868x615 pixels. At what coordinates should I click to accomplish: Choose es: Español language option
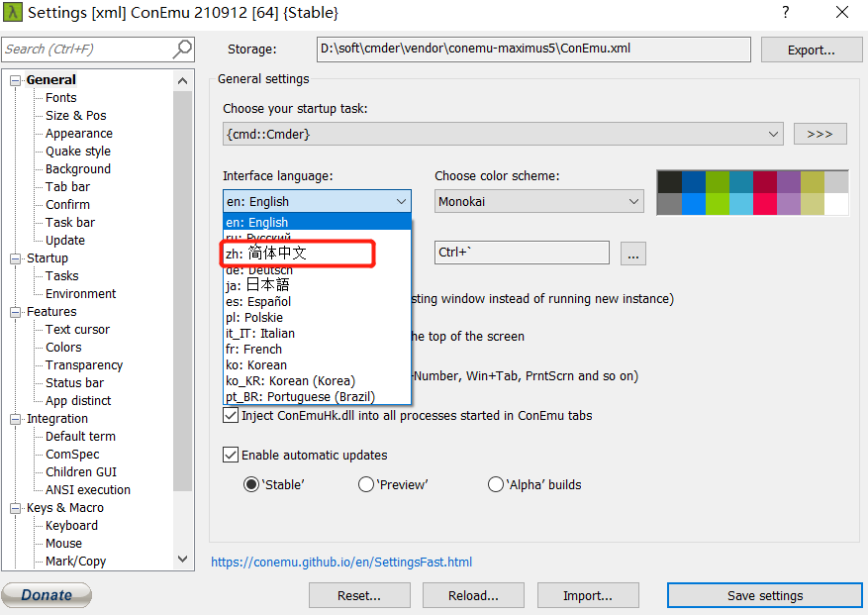click(x=317, y=301)
